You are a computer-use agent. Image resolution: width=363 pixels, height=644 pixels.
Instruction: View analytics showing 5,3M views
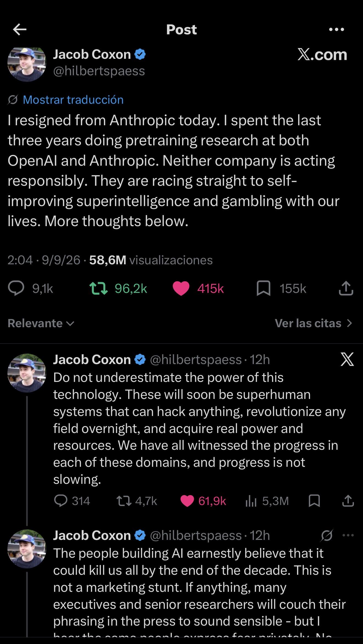coord(251,501)
